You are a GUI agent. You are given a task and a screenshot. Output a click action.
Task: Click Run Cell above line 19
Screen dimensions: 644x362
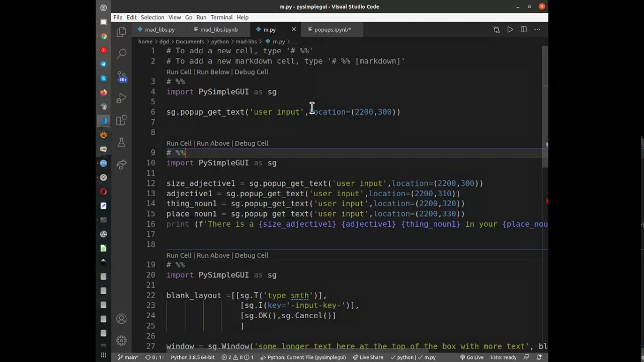tap(179, 255)
